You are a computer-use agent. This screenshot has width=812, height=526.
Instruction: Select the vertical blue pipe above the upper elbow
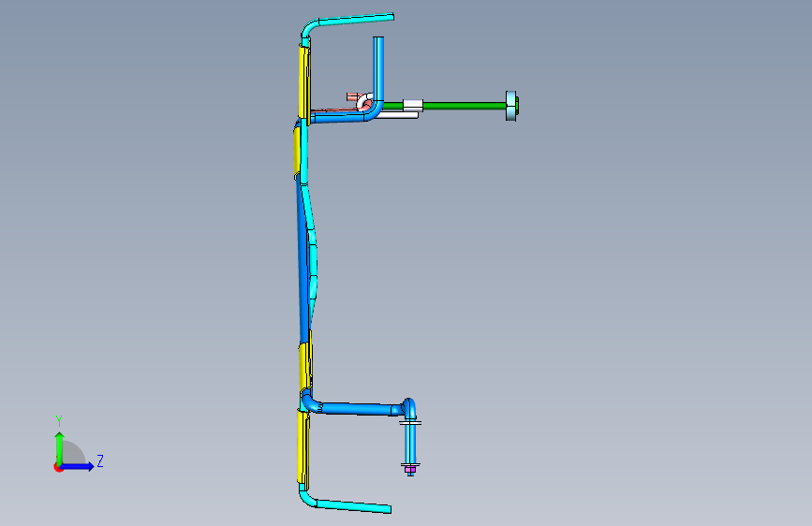pyautogui.click(x=378, y=67)
